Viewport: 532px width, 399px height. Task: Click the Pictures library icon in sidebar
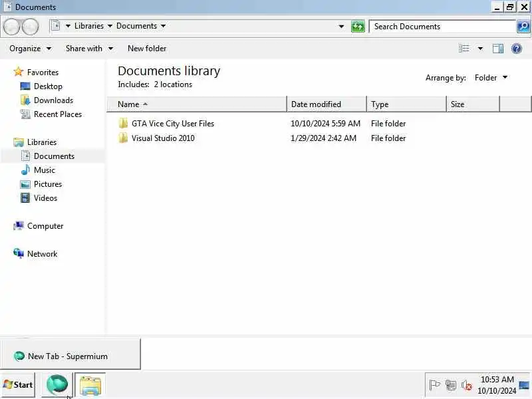[25, 184]
